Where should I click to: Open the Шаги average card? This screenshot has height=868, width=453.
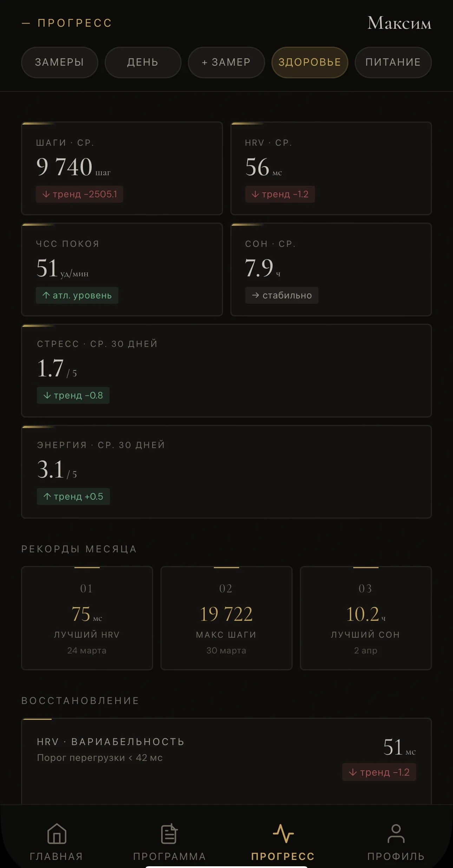(x=122, y=168)
